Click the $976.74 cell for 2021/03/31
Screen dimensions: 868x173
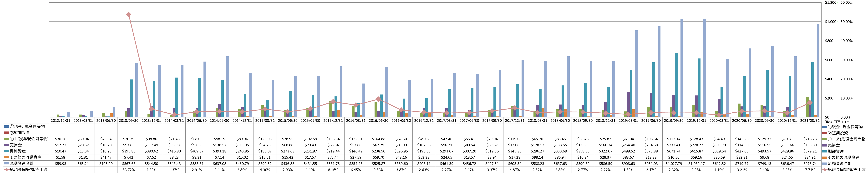point(810,164)
